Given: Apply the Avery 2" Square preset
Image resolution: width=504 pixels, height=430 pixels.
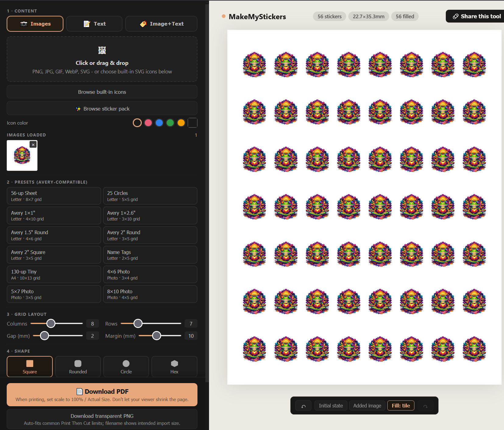Looking at the screenshot, I should click(54, 255).
